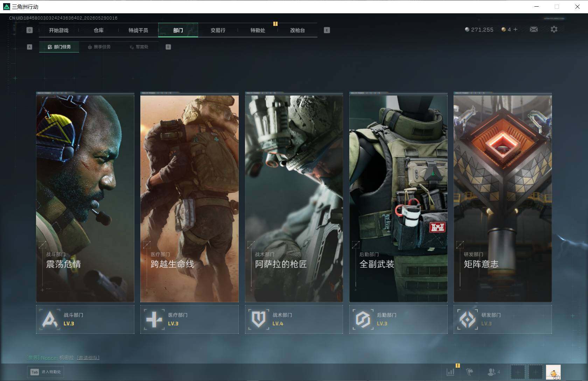Open the 矩阵意志 research mission card
This screenshot has height=381, width=588.
click(503, 198)
